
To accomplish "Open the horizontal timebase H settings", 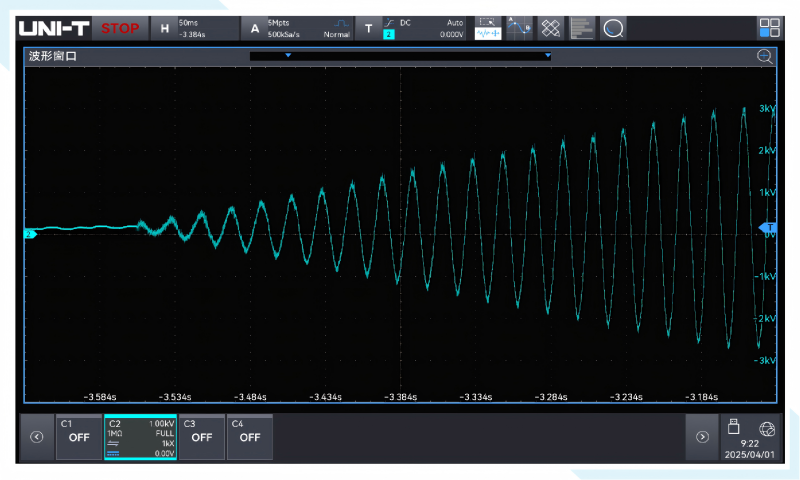I will click(x=165, y=28).
